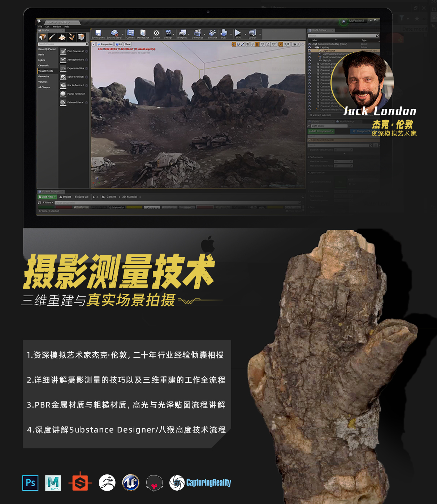
Task: Open the Play options dropdown arrow
Action: point(246,34)
